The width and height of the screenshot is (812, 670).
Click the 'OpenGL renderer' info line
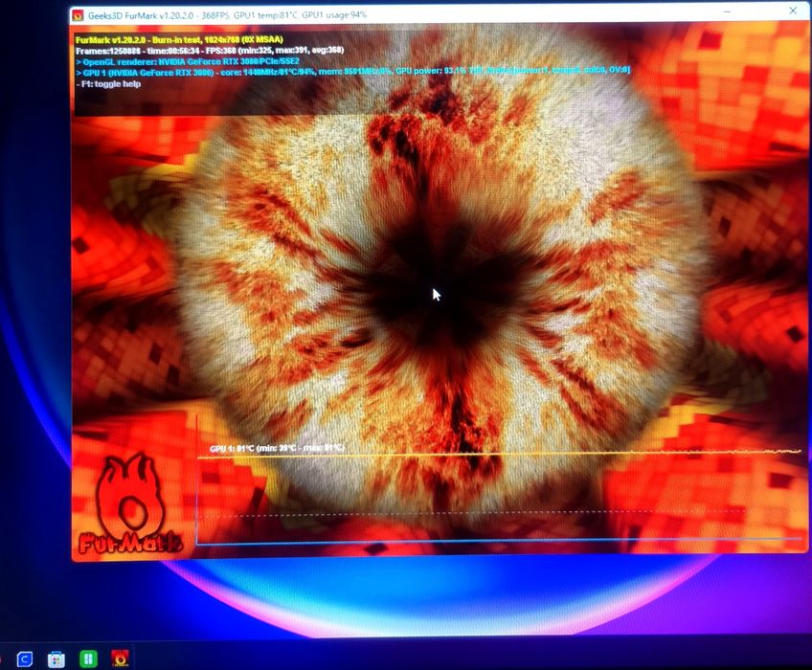188,61
